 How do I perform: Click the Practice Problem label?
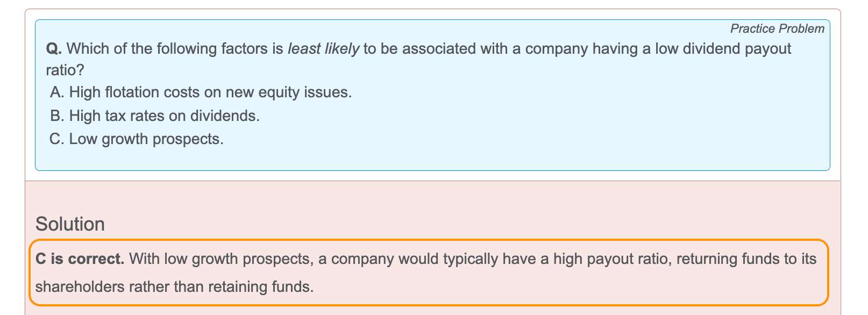[x=777, y=28]
